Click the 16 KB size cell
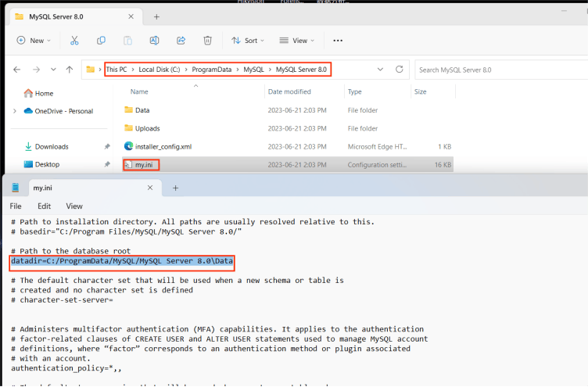 [x=443, y=165]
